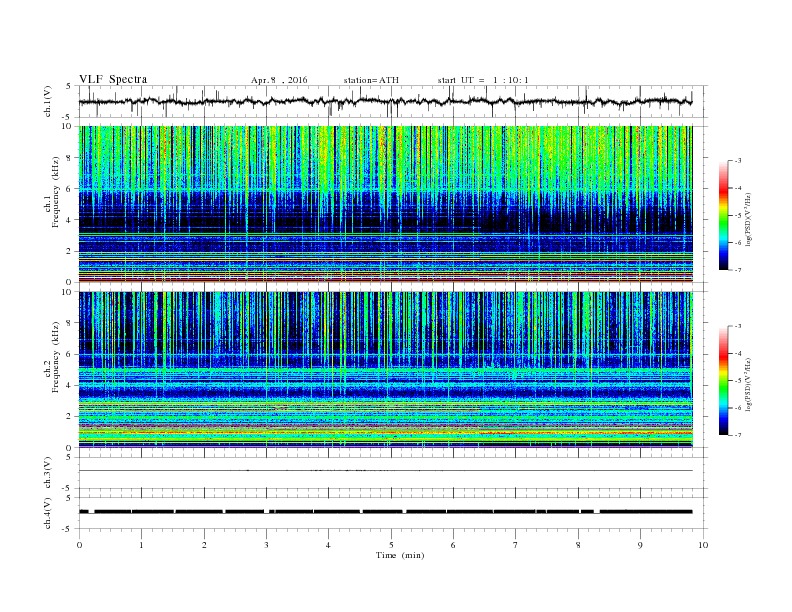Click the ch.2 PSD color bar
The height and width of the screenshot is (612, 792).
click(724, 380)
